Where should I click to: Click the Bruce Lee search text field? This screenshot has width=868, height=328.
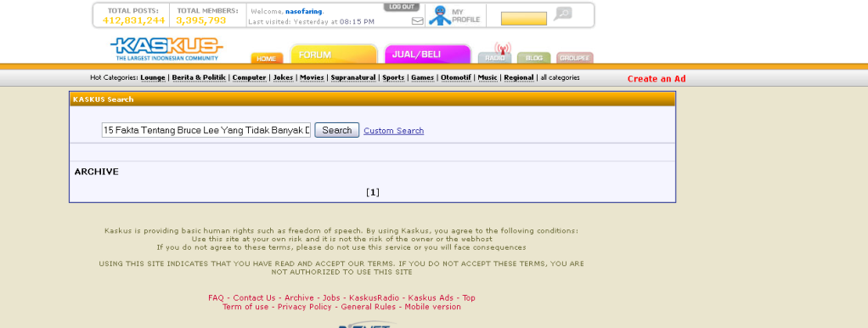coord(206,130)
